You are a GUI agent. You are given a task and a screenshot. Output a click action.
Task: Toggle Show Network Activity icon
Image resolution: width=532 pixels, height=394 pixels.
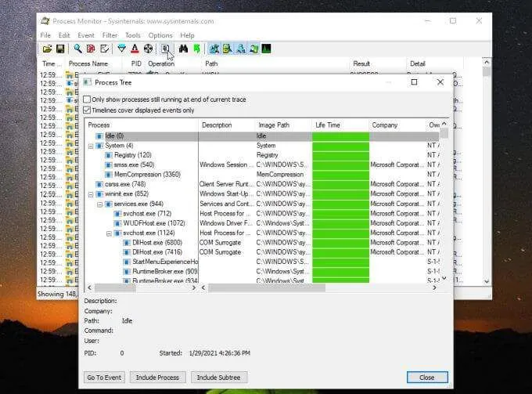tap(240, 49)
